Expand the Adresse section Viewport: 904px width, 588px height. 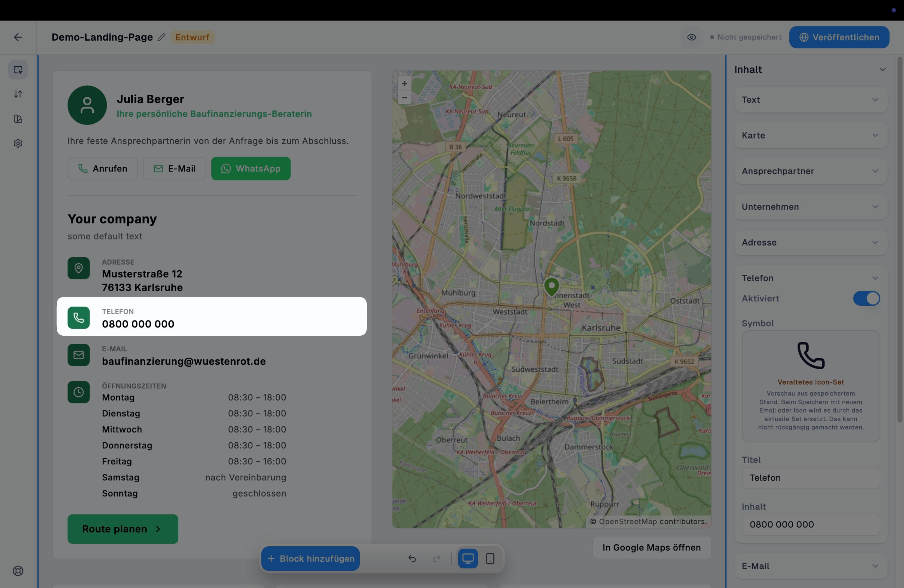pyautogui.click(x=811, y=243)
